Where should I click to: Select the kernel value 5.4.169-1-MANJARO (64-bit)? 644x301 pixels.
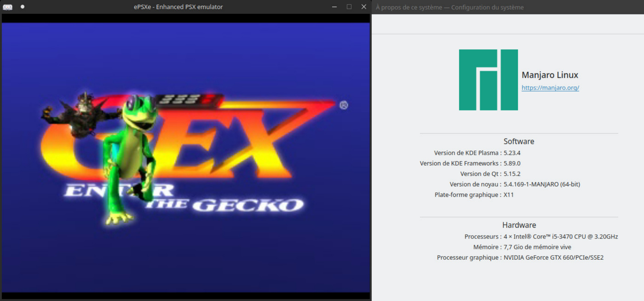[542, 184]
